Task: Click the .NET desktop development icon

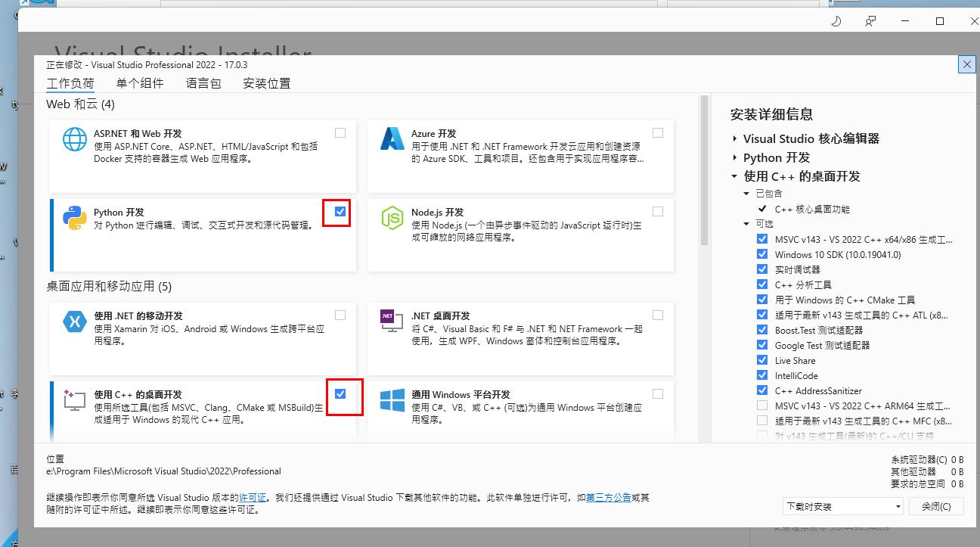Action: [x=392, y=322]
